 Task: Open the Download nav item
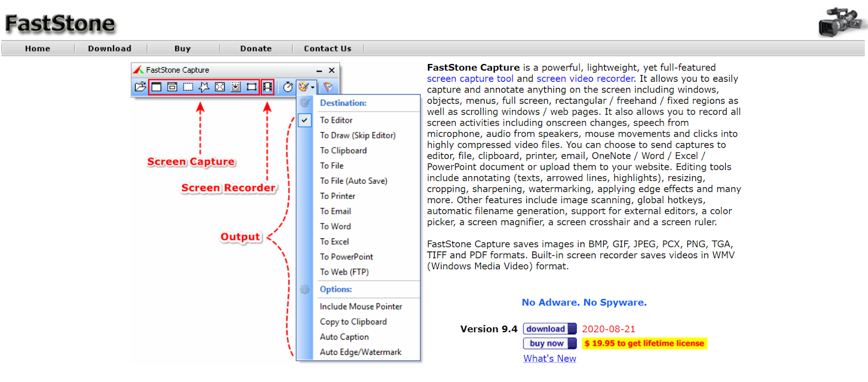[x=110, y=48]
